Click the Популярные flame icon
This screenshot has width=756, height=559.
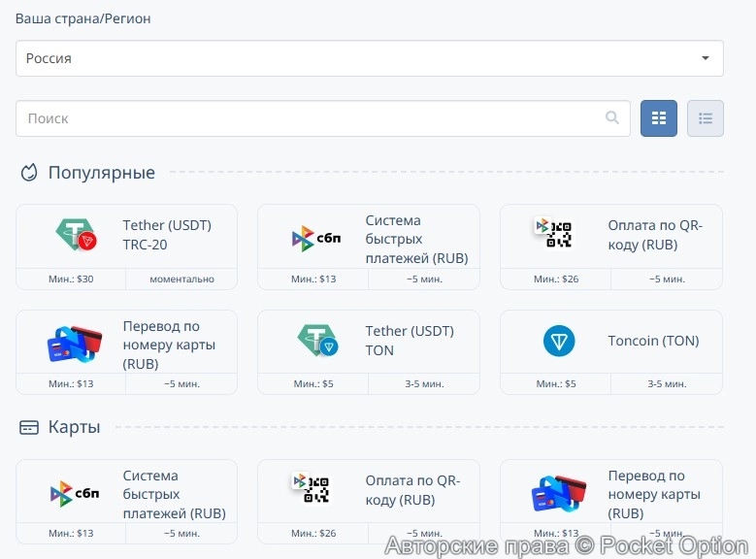click(x=29, y=173)
